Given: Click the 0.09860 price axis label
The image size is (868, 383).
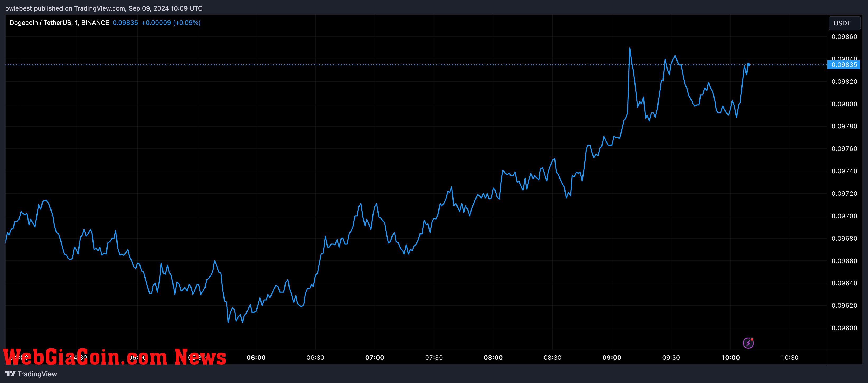Looking at the screenshot, I should (844, 37).
